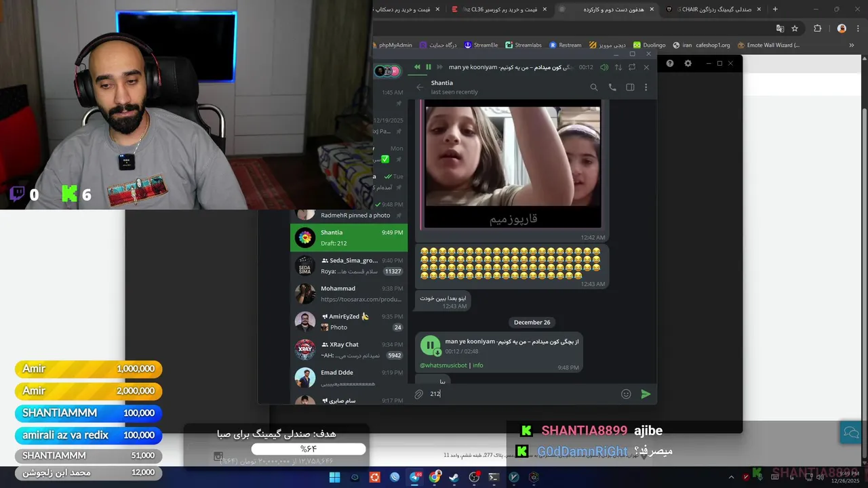The width and height of the screenshot is (868, 488).
Task: Close the Telegram audio player bar
Action: 646,67
